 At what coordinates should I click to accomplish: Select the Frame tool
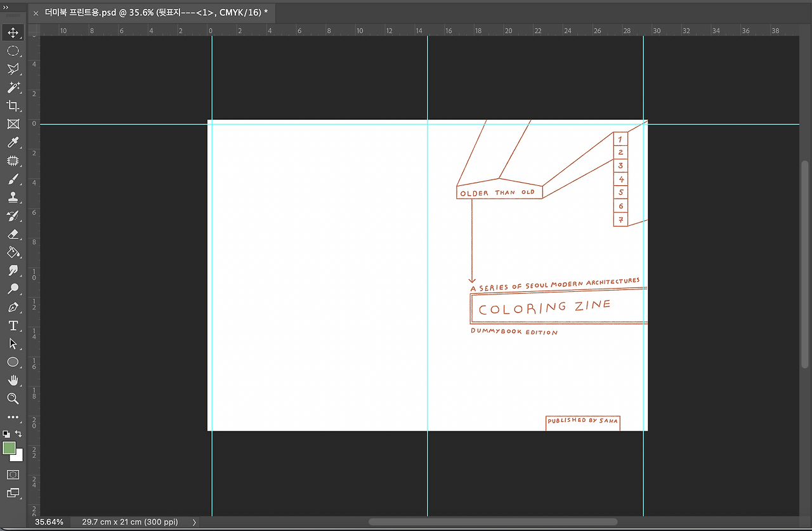pos(13,124)
